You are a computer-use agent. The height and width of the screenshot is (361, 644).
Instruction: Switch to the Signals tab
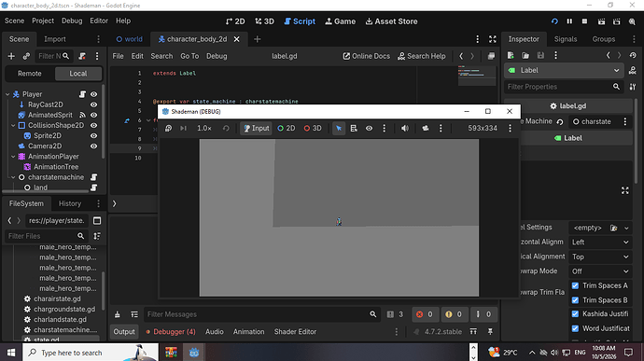click(x=566, y=39)
